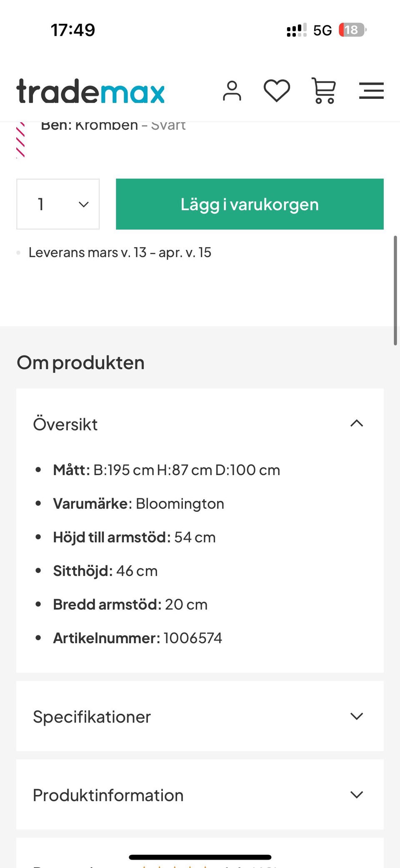The width and height of the screenshot is (400, 868).
Task: Collapse the Översikt section
Action: pyautogui.click(x=357, y=424)
